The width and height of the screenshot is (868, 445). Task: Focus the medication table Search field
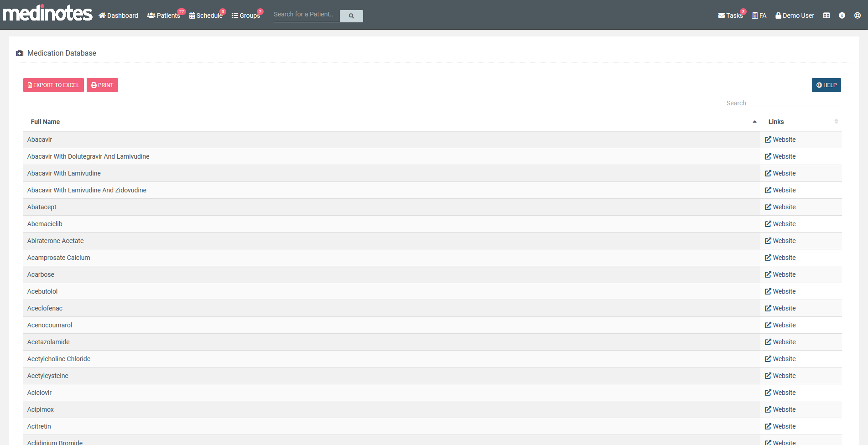tap(796, 103)
